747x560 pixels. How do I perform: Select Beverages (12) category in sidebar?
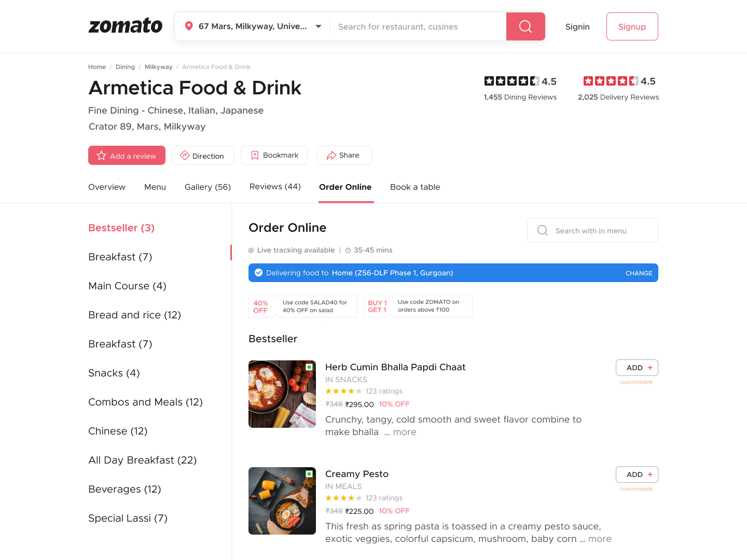pyautogui.click(x=125, y=489)
